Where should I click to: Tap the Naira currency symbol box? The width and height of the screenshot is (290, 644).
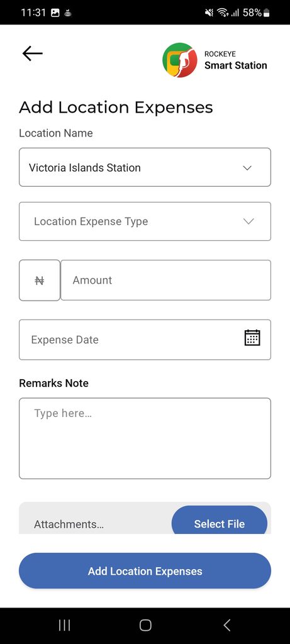tap(40, 280)
